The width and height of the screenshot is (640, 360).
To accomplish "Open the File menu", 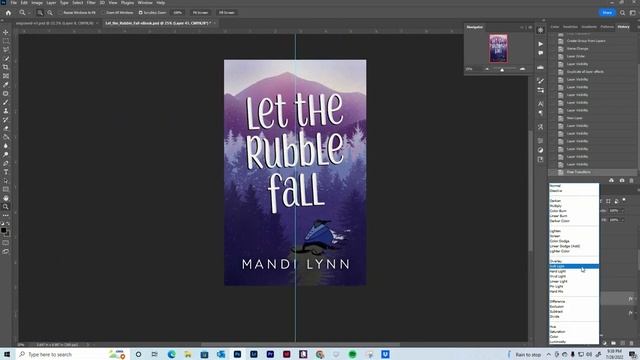I will [x=13, y=2].
